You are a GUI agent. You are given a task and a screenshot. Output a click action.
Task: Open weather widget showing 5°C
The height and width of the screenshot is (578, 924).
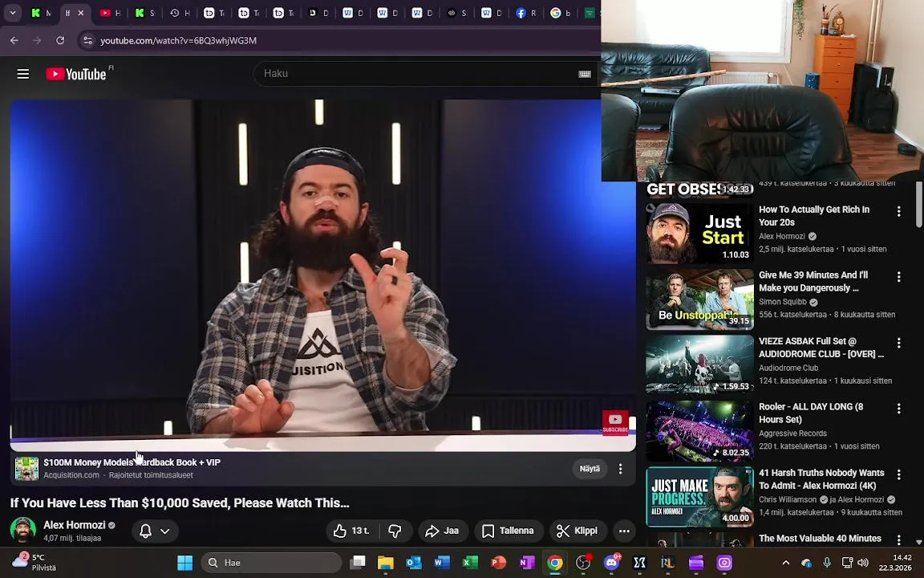click(35, 562)
